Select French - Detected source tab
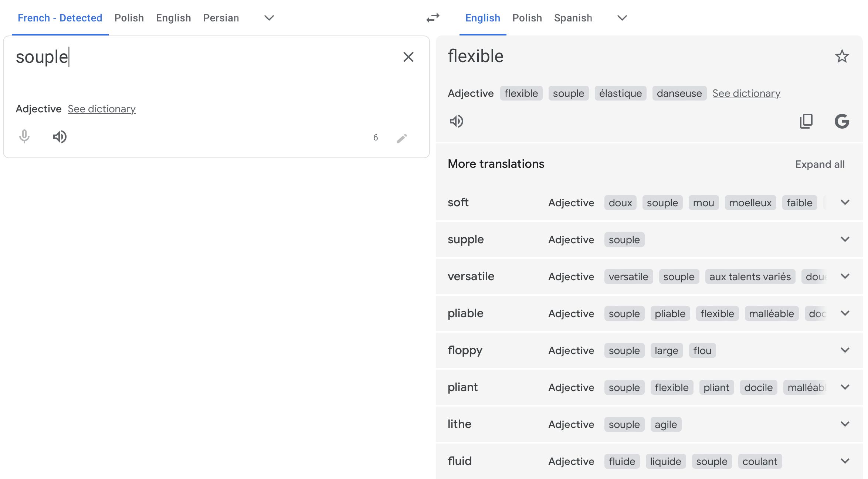 click(x=60, y=18)
